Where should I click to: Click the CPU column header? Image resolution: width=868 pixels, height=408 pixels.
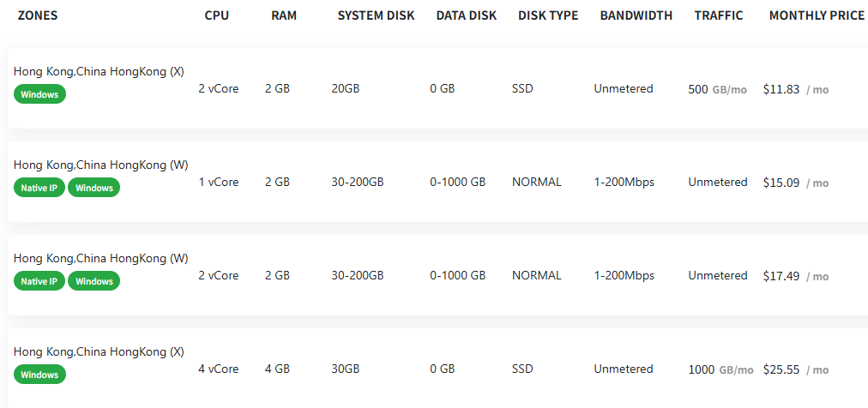coord(217,15)
